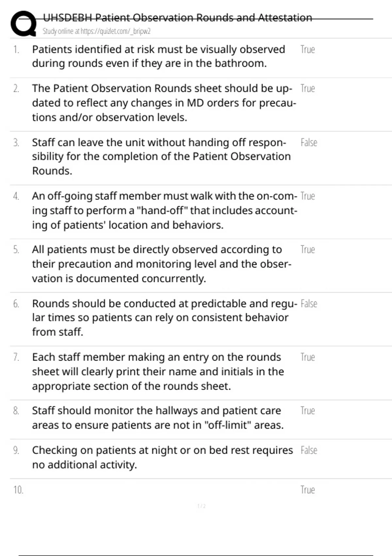
Task: Select False answer for question 9
Action: pos(309,450)
